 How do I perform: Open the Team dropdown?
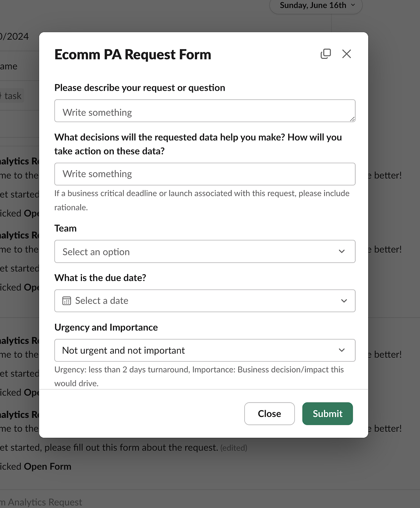[x=205, y=252]
